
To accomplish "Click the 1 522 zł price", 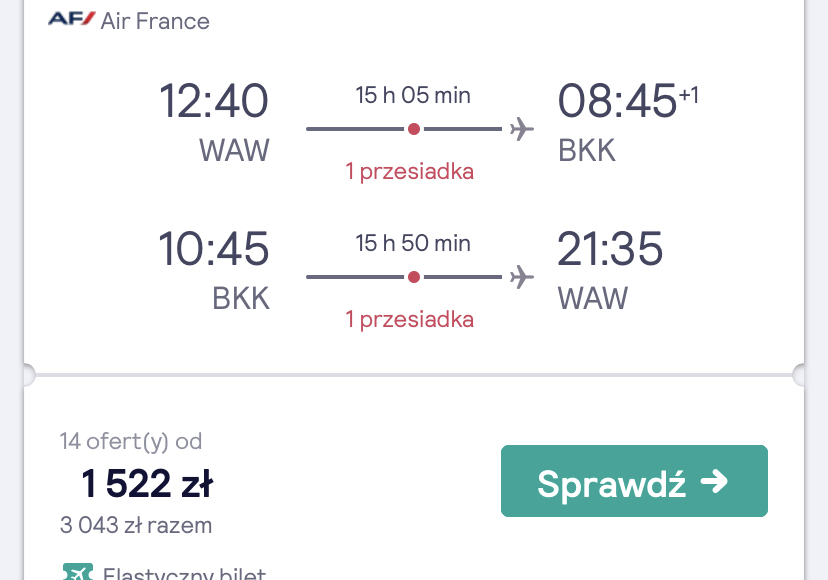I will click(x=147, y=483).
